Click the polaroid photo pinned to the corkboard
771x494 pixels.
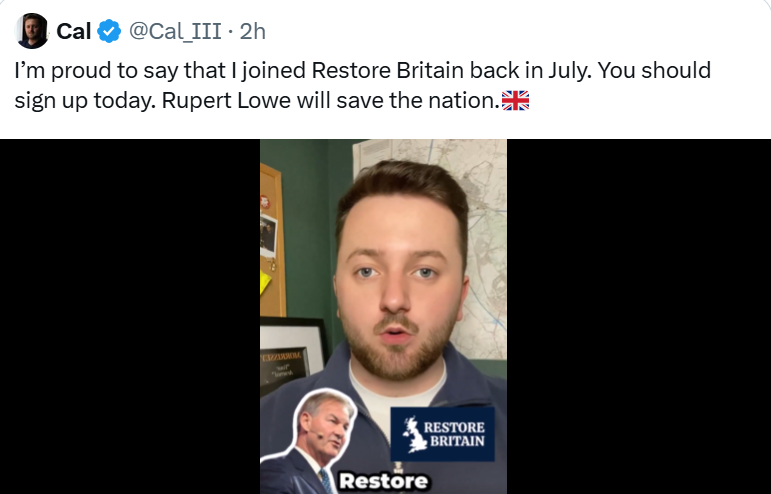268,235
